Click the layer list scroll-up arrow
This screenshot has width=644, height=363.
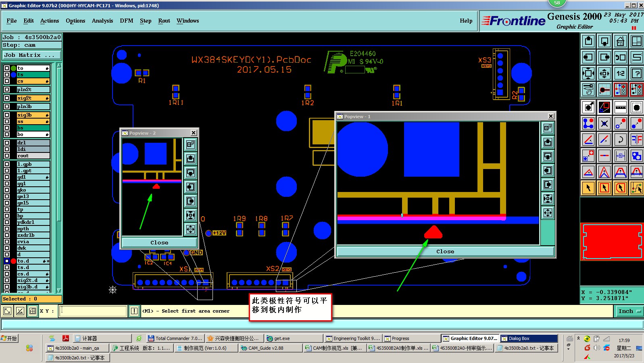pyautogui.click(x=59, y=65)
